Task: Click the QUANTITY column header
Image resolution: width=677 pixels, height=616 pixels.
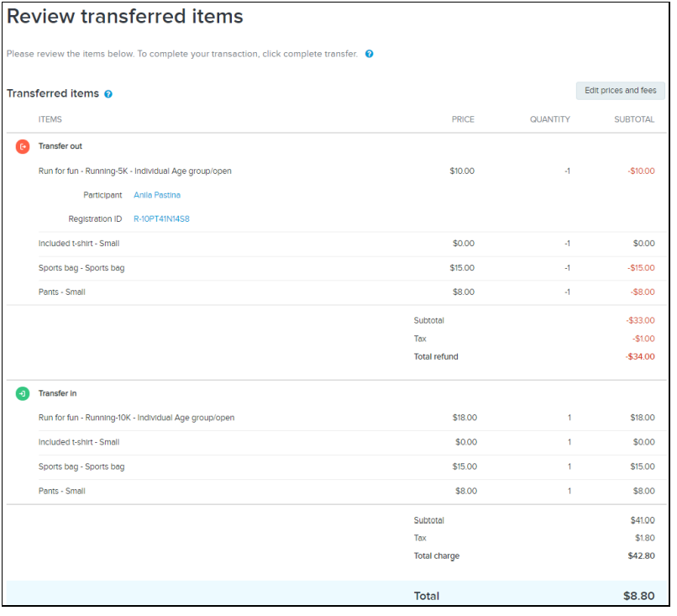Action: [x=549, y=119]
